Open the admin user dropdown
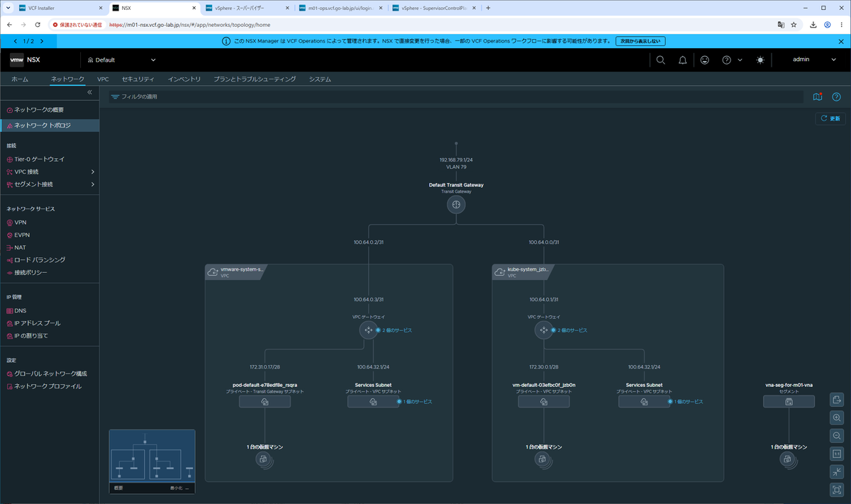The height and width of the screenshot is (504, 851). (814, 60)
